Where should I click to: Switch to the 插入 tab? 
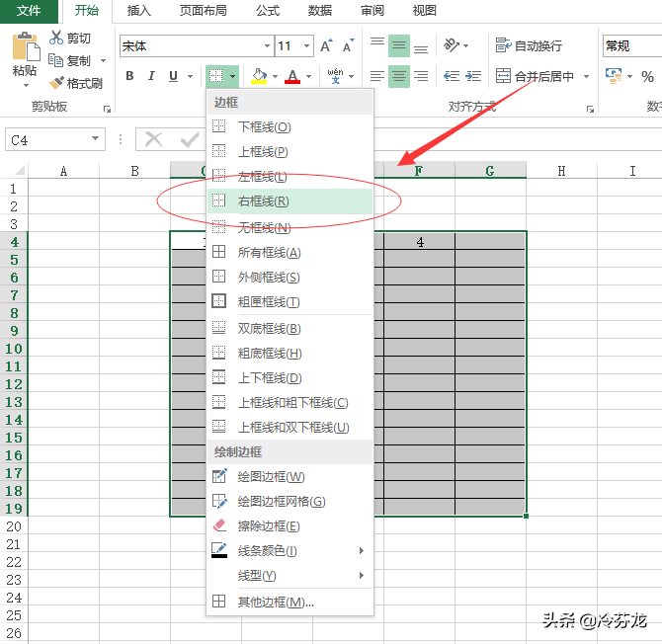coord(139,11)
